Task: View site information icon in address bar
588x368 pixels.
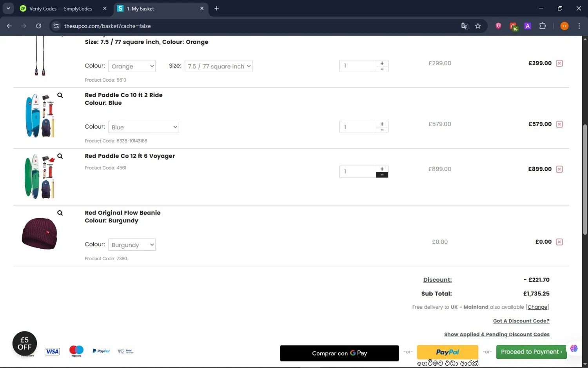Action: pos(56,26)
